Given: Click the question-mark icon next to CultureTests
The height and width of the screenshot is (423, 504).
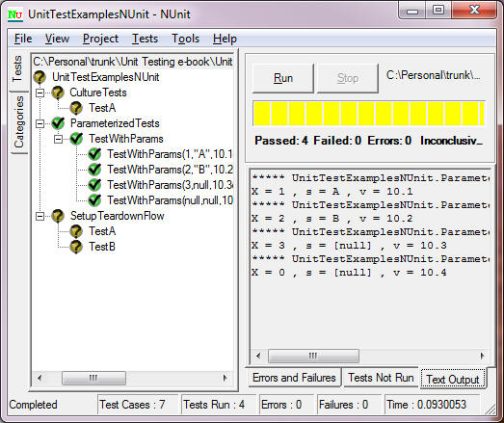Looking at the screenshot, I should [x=58, y=93].
